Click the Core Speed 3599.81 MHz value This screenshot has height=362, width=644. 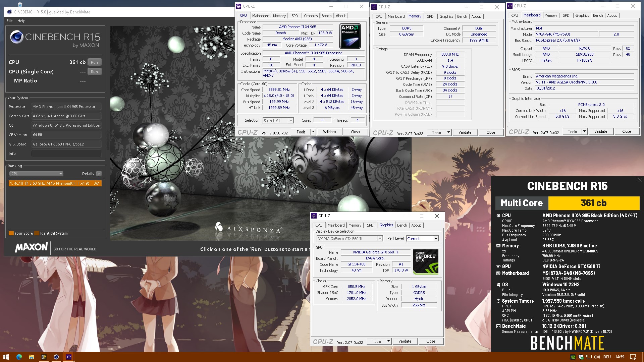pos(279,90)
